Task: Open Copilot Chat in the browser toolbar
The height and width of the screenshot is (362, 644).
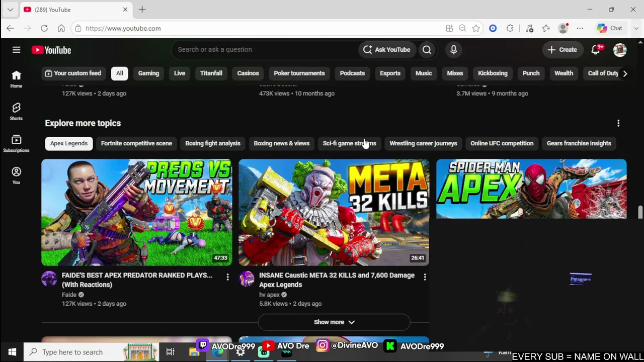Action: 610,28
